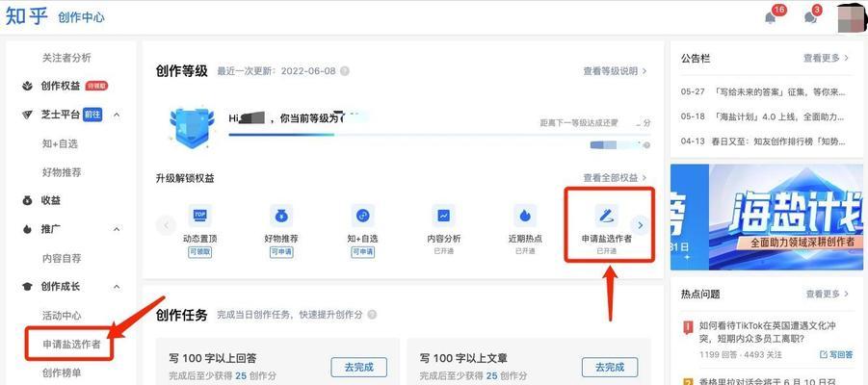This screenshot has height=385, width=868.
Task: Open the 05-27 写给未来的答案 announcement
Action: (763, 91)
